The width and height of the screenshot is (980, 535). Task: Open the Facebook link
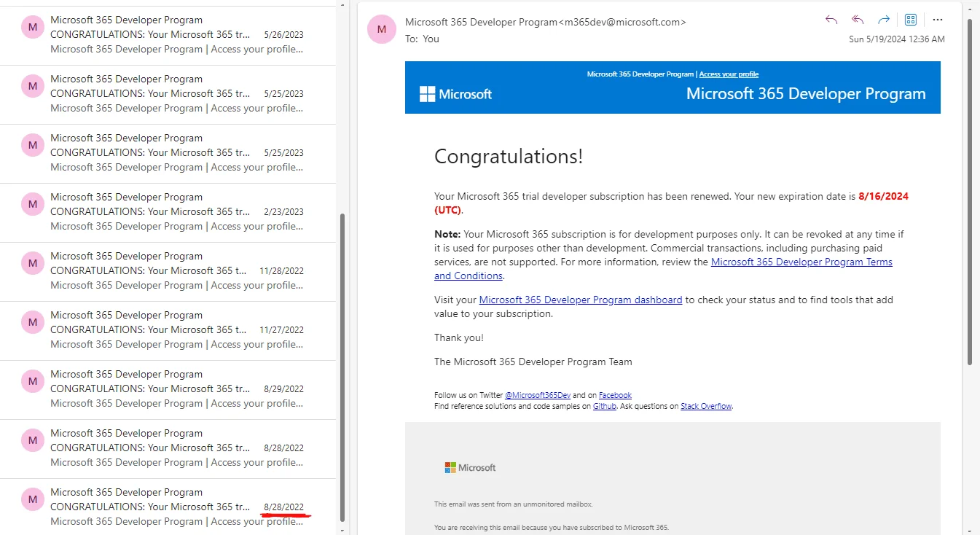[615, 395]
